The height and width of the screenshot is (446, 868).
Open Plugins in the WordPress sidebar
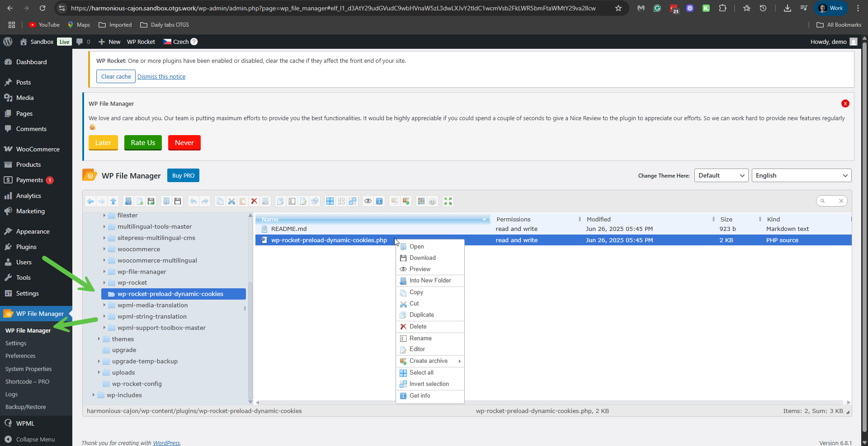(26, 247)
